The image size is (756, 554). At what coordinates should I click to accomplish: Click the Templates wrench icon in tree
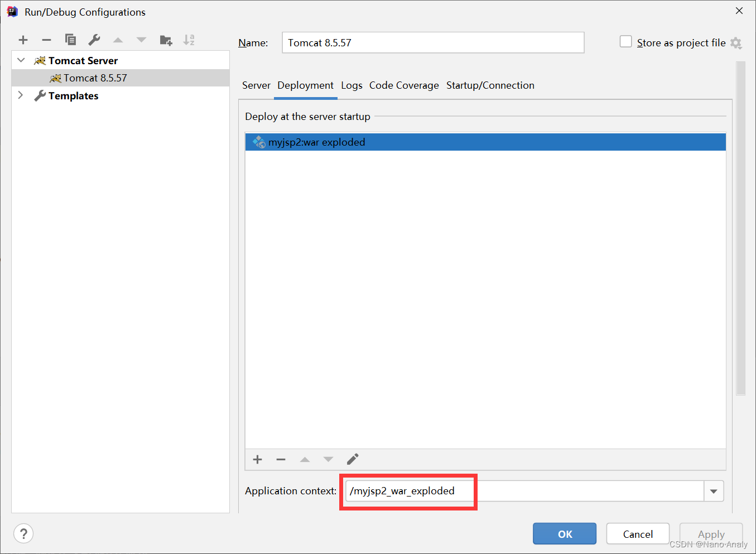[x=40, y=95]
